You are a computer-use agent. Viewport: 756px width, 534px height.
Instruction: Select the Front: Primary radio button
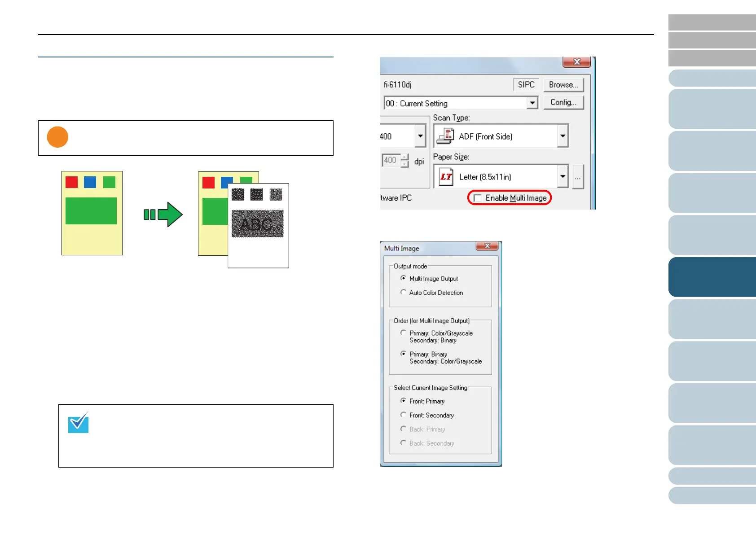pyautogui.click(x=403, y=401)
